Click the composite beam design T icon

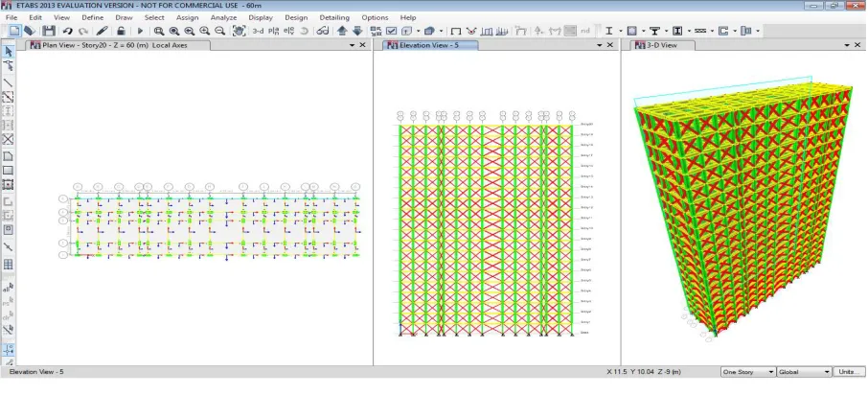click(654, 31)
